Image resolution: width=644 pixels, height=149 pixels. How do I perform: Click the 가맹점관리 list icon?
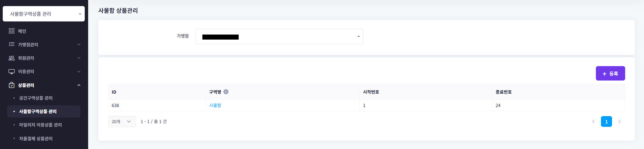11,44
